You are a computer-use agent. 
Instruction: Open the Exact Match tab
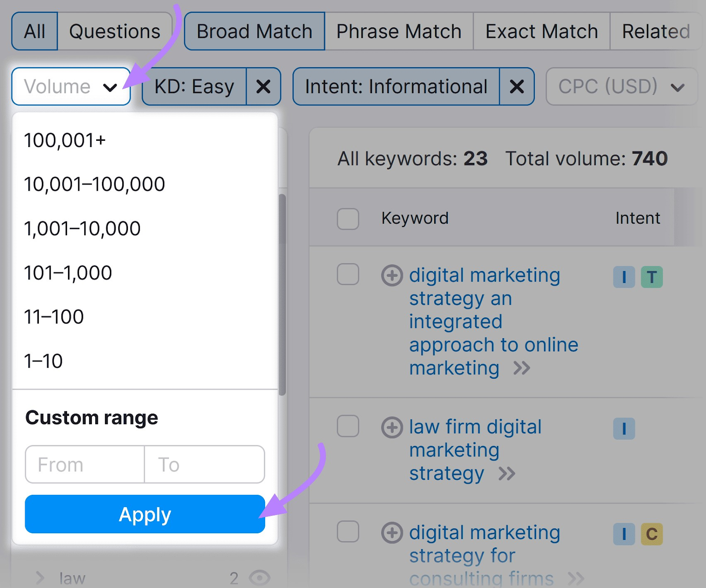pos(541,31)
